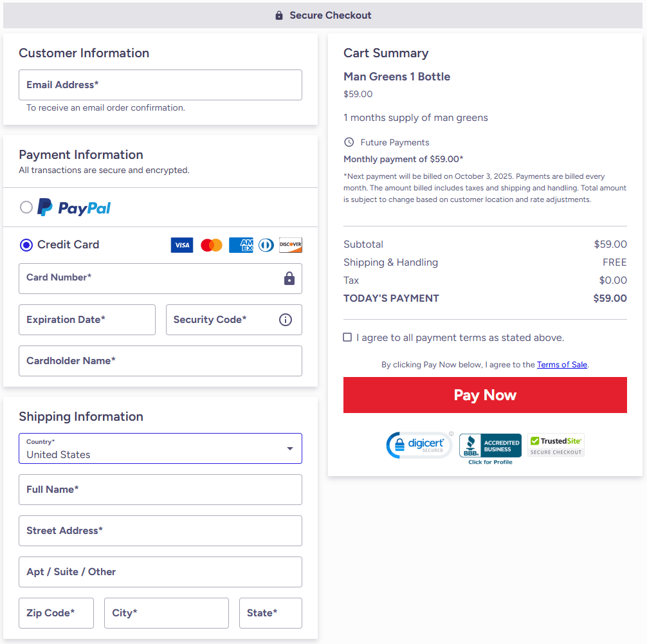Viewport: 647px width, 644px height.
Task: Click the Visa card icon
Action: [x=182, y=245]
